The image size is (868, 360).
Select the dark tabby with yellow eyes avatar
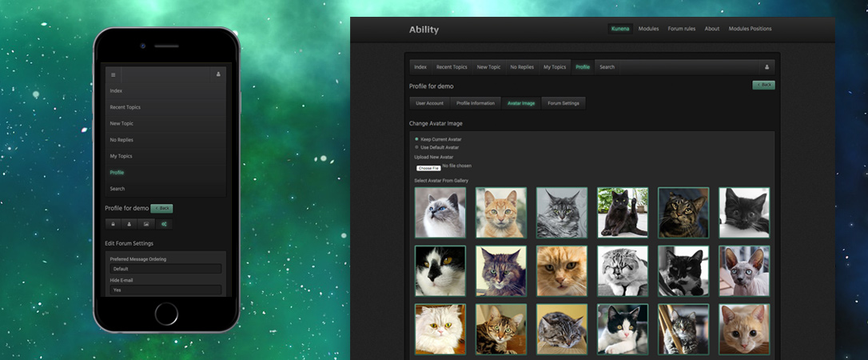coord(683,213)
